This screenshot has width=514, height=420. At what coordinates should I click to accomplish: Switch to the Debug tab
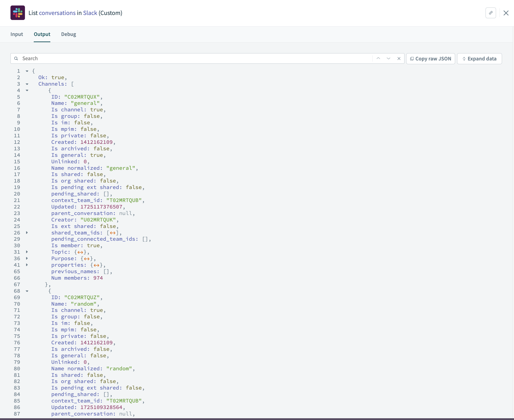tap(68, 34)
